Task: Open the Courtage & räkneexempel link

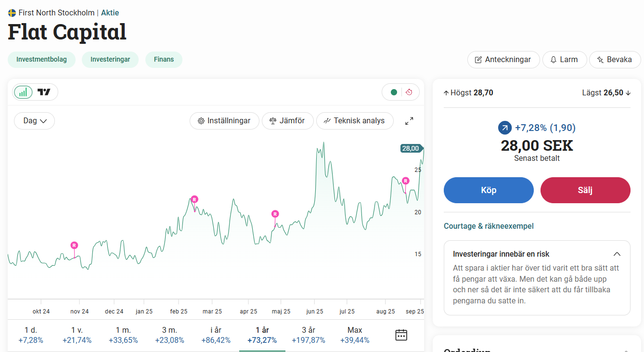Action: click(x=489, y=226)
